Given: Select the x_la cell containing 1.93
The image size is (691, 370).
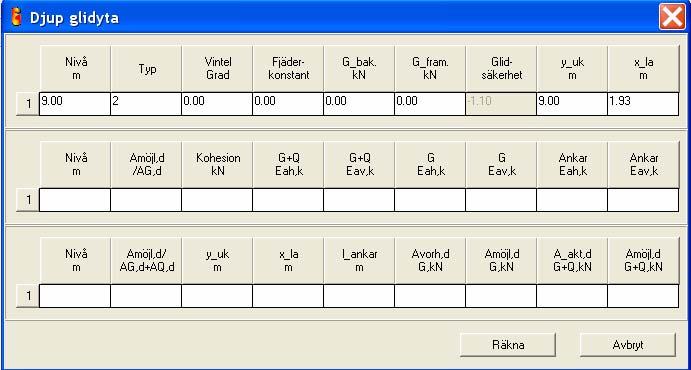Looking at the screenshot, I should point(643,104).
